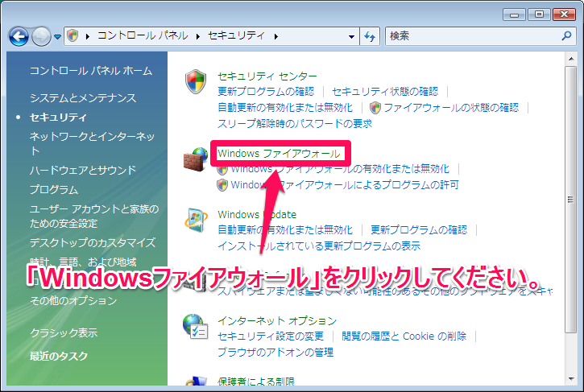Click the shield icon in the address bar
The height and width of the screenshot is (392, 584).
click(72, 35)
